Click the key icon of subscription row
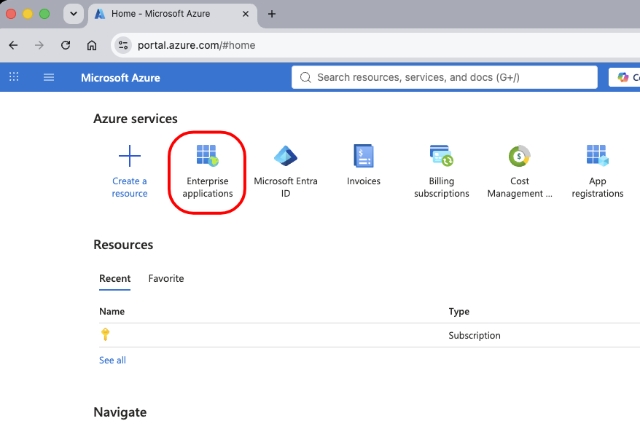 (105, 335)
